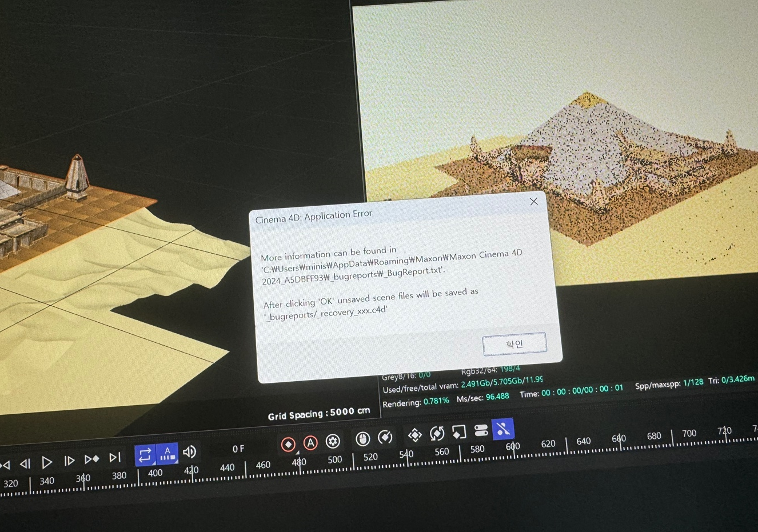
Task: Click the 400 mark on the timeline ruler
Action: coord(155,473)
